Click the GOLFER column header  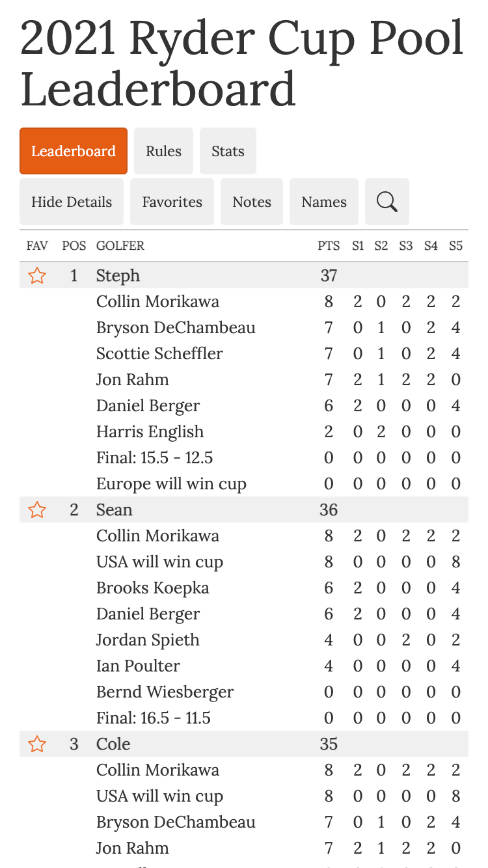click(x=120, y=246)
